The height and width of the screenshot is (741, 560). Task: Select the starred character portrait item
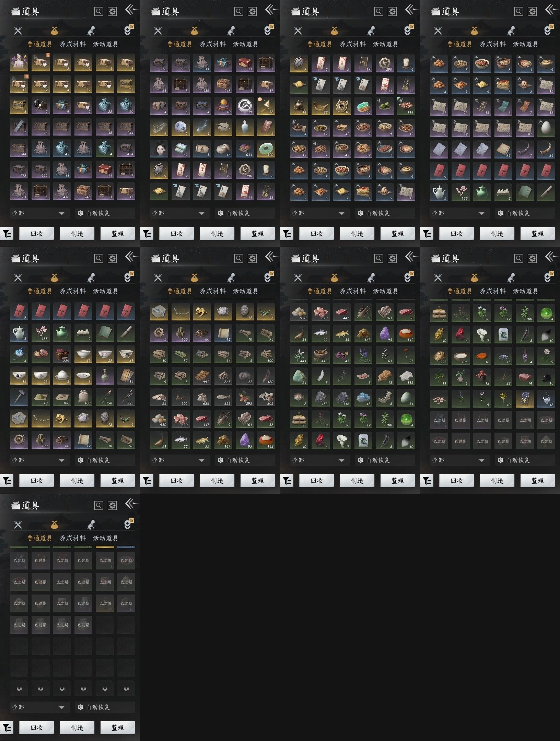pyautogui.click(x=19, y=63)
